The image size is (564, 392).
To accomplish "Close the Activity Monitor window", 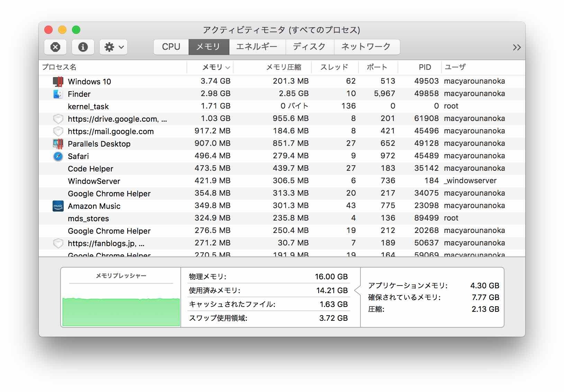I will (x=48, y=30).
